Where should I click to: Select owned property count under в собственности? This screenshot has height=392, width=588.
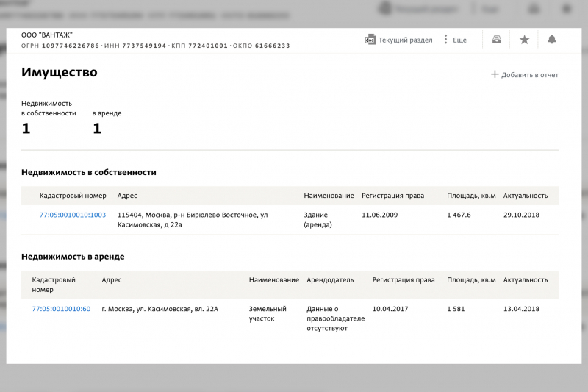click(26, 129)
